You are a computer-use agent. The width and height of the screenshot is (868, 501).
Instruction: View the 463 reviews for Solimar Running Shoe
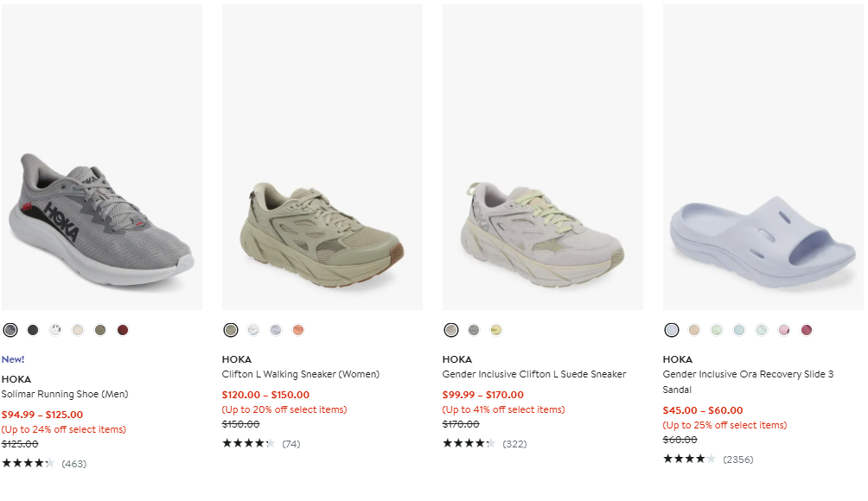coord(73,464)
